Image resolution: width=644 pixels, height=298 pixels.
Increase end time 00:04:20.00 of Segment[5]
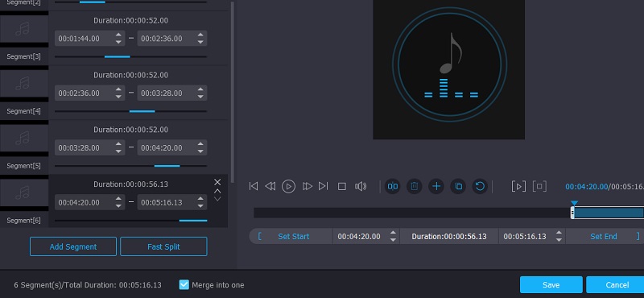200,145
